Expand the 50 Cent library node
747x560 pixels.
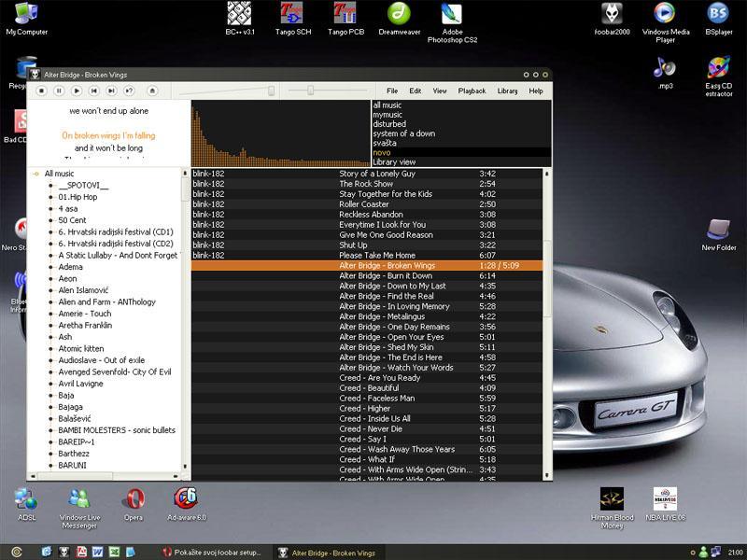[x=50, y=220]
